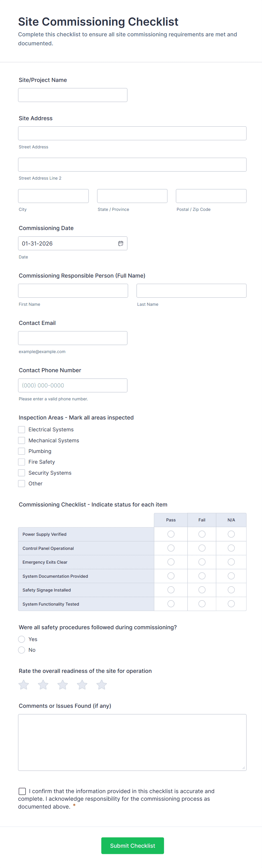Set System Functionality Tested to N/A
This screenshot has height=868, width=262.
(231, 604)
